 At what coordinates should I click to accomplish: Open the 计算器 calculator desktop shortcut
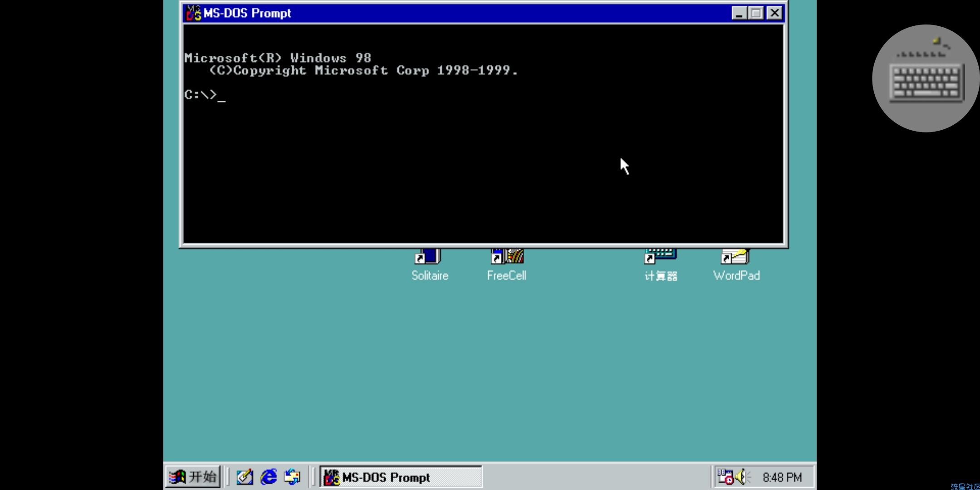(661, 265)
